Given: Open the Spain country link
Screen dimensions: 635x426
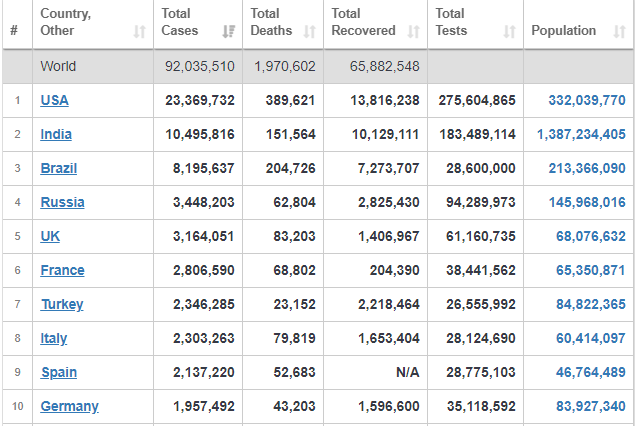Looking at the screenshot, I should point(59,372).
